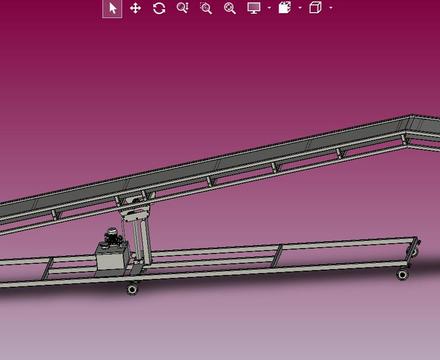Open the display monitor settings icon

click(254, 8)
